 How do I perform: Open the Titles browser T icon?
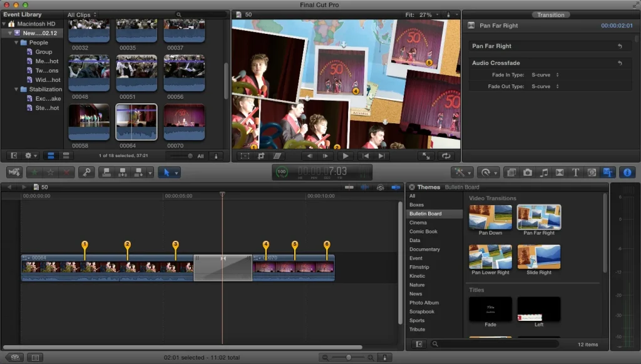click(x=575, y=173)
